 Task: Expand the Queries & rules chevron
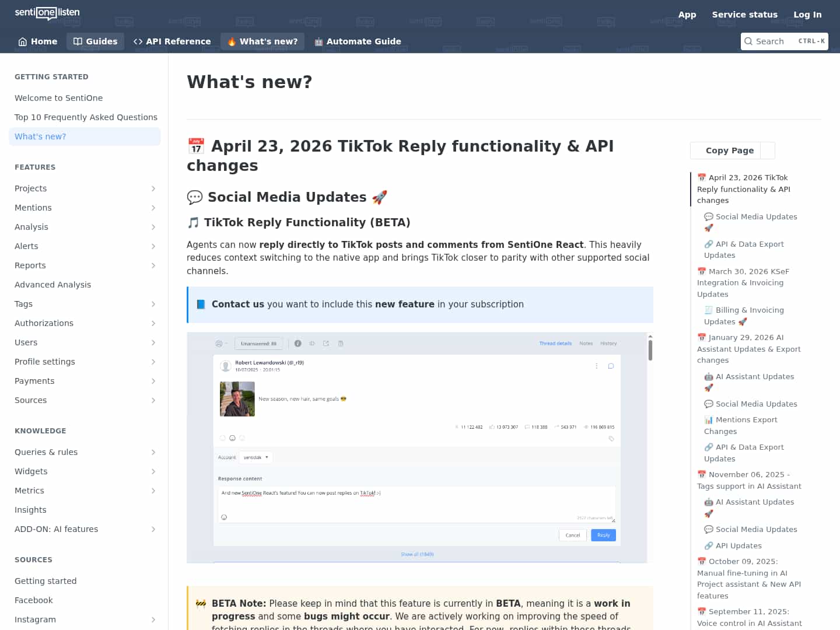(153, 452)
